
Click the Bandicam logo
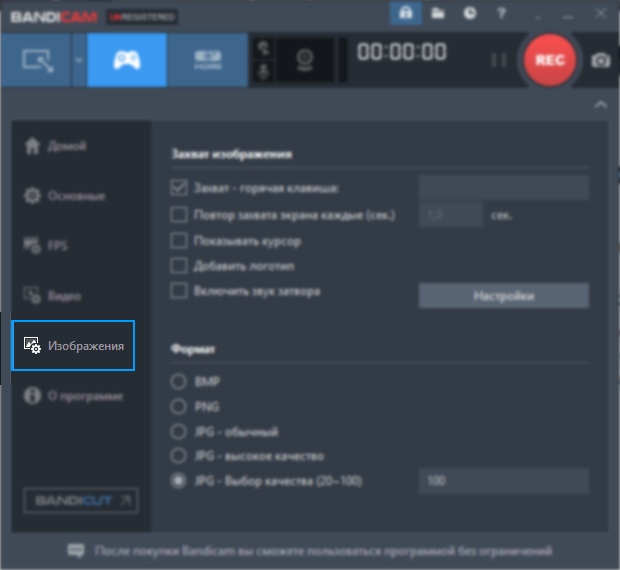click(x=54, y=17)
